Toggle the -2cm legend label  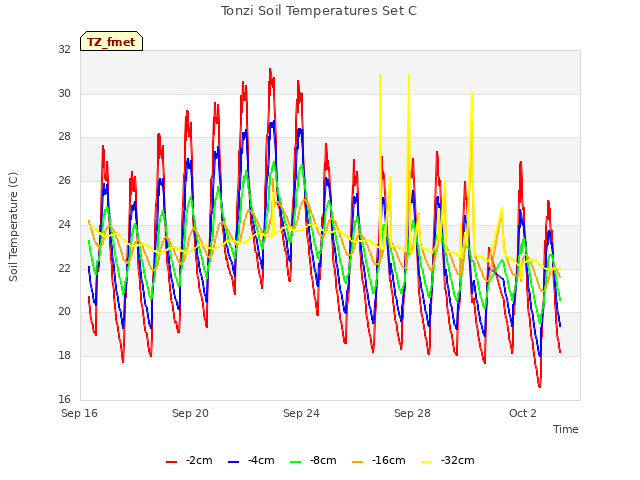tap(199, 460)
